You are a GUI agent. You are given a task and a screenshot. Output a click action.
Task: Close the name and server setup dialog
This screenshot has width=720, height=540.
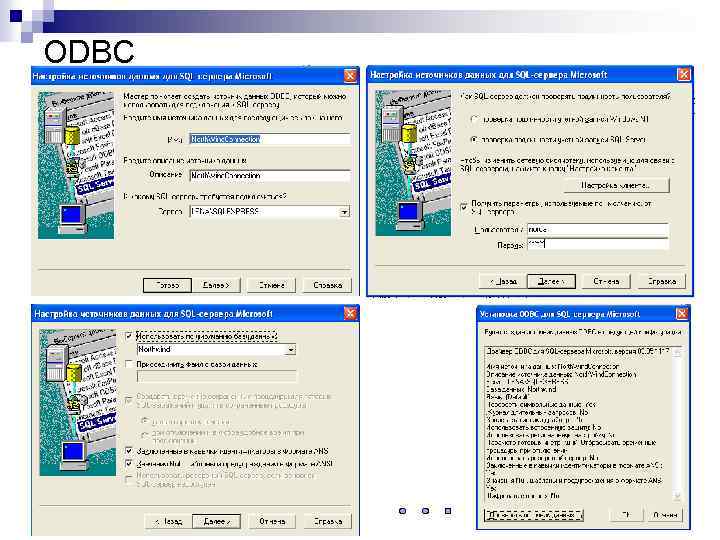350,76
